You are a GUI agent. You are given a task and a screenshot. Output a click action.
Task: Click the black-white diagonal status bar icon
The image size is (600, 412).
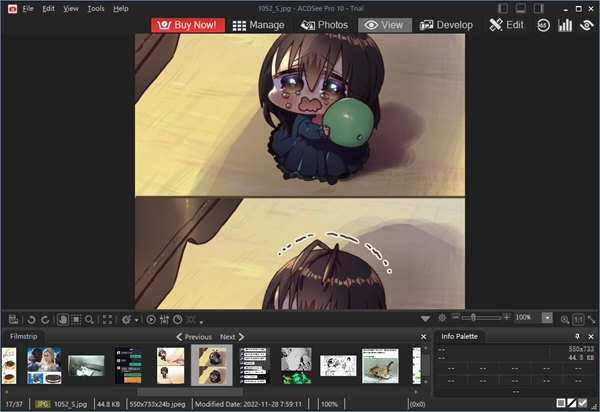click(572, 403)
